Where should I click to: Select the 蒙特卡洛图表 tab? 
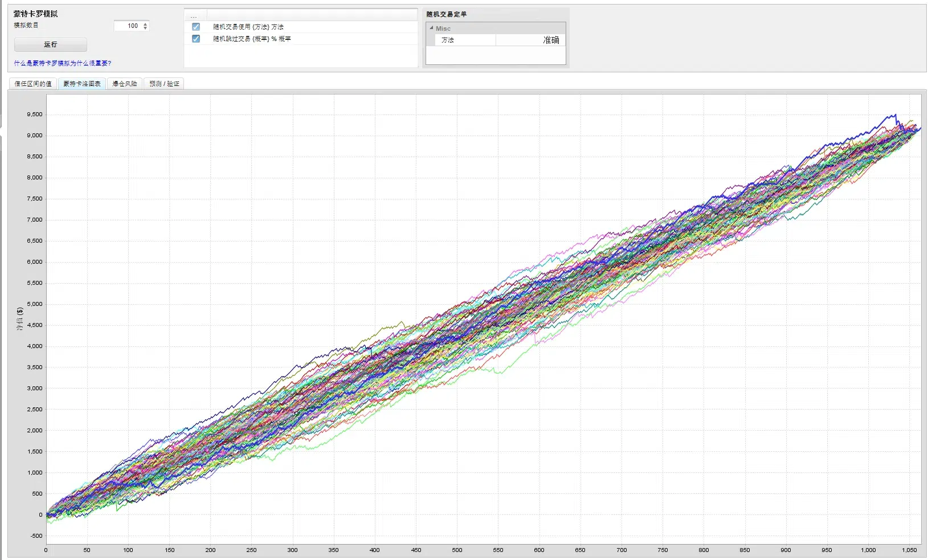click(82, 84)
